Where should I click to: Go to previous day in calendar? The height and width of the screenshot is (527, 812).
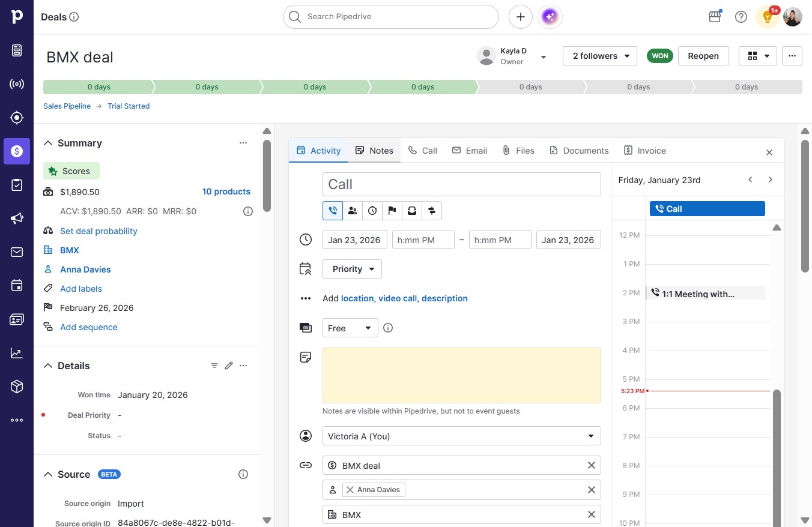(x=750, y=179)
